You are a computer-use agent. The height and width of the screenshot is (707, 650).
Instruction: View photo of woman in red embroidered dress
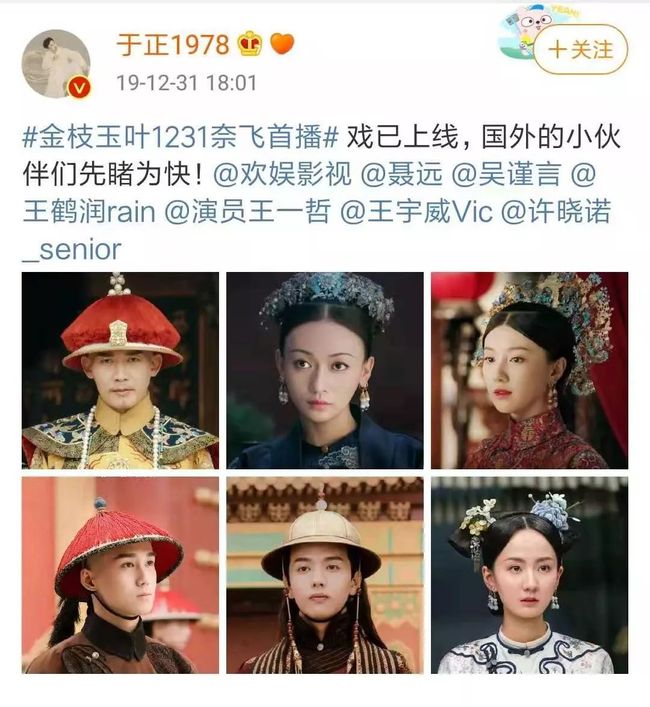529,370
